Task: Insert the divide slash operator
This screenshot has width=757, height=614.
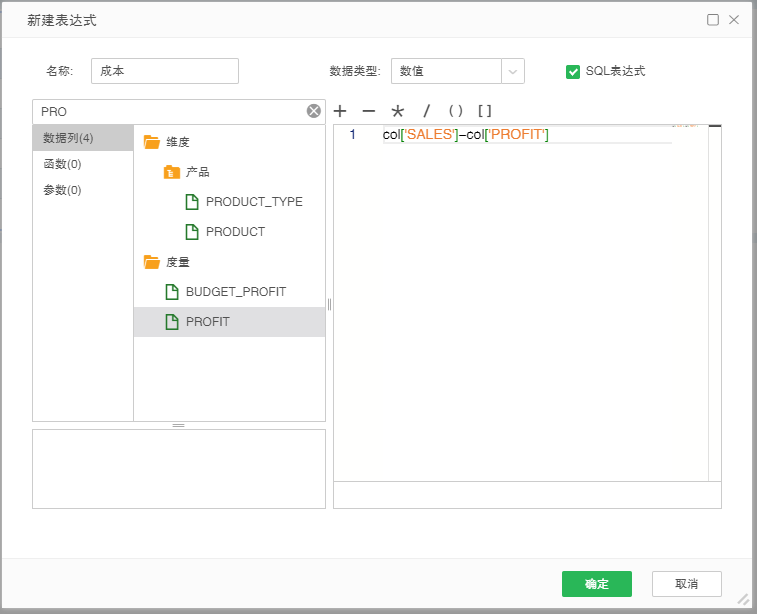Action: tap(426, 111)
